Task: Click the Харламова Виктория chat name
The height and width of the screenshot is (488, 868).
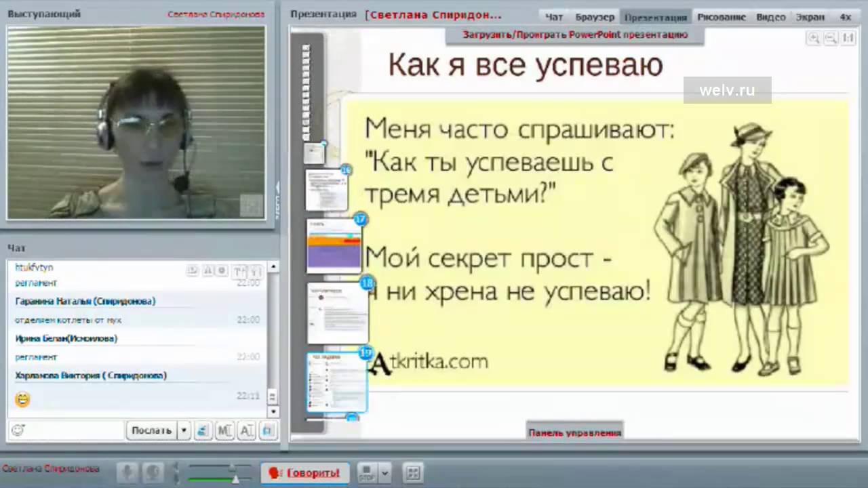Action: tap(91, 375)
